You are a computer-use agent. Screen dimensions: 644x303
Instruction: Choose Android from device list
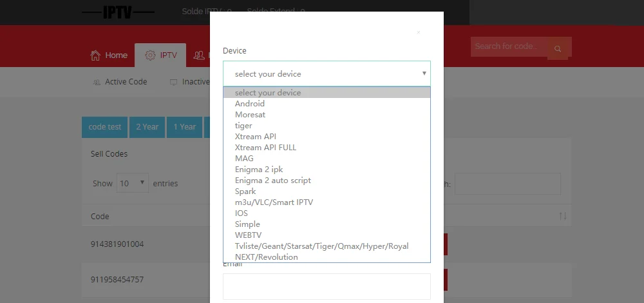coord(250,104)
